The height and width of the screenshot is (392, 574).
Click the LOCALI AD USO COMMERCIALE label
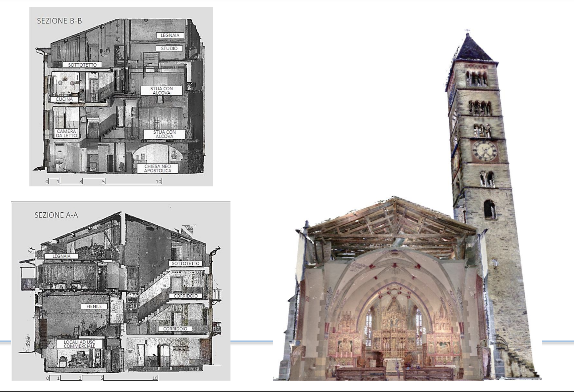tap(80, 344)
